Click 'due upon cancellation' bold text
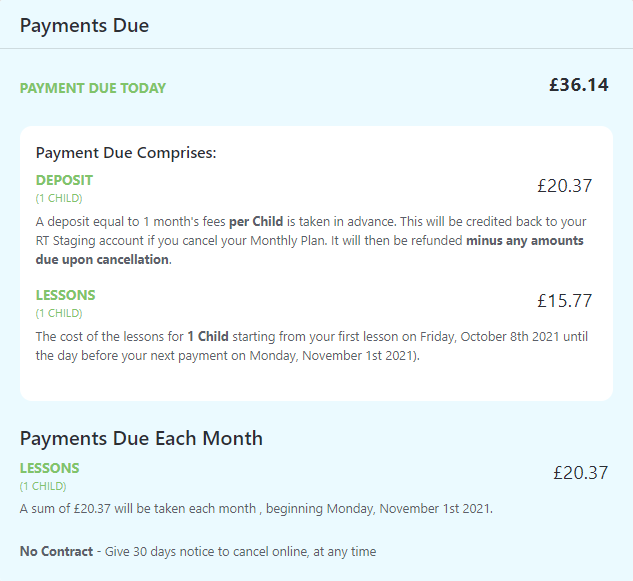The height and width of the screenshot is (581, 633). tap(102, 260)
